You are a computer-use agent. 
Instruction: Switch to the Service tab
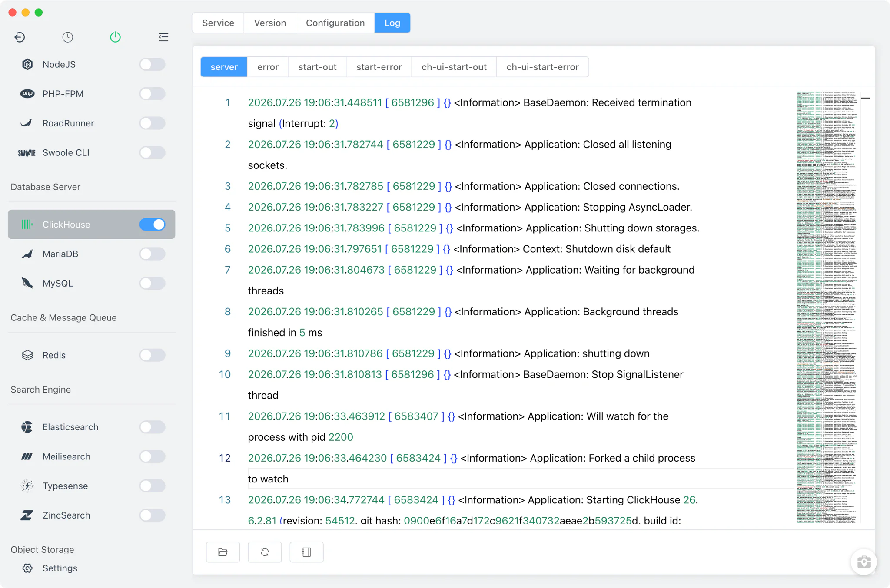coord(218,23)
